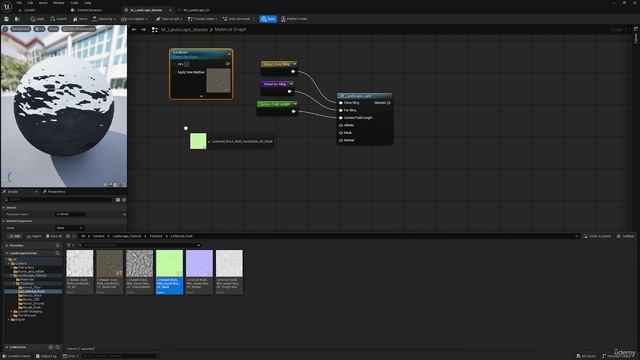This screenshot has width=640, height=360.
Task: Open the Show options in viewport
Action: [x=53, y=29]
